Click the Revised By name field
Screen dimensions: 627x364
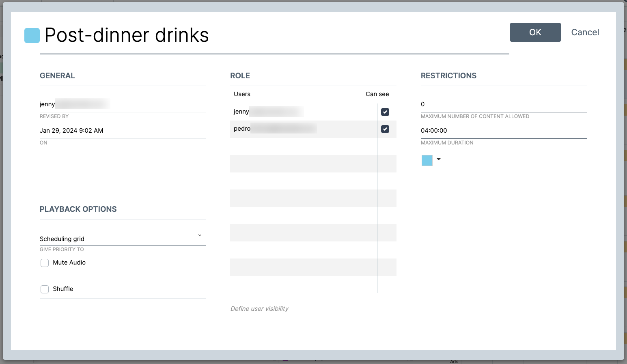122,104
